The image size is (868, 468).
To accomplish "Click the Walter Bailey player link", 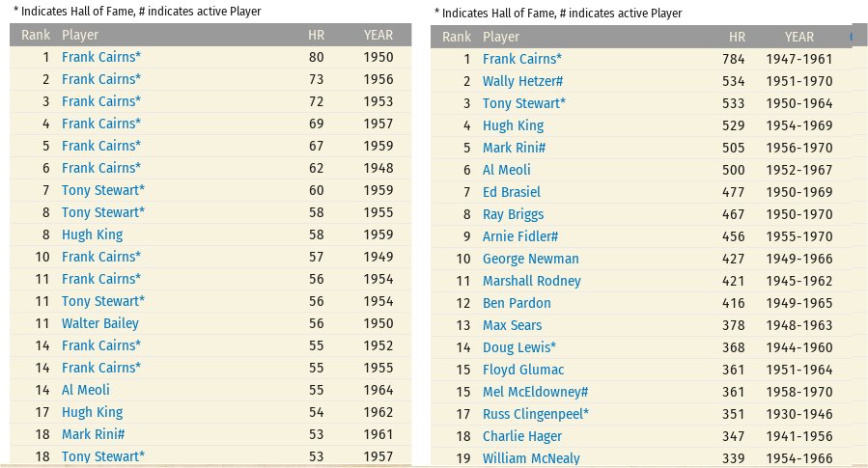I will pos(99,323).
